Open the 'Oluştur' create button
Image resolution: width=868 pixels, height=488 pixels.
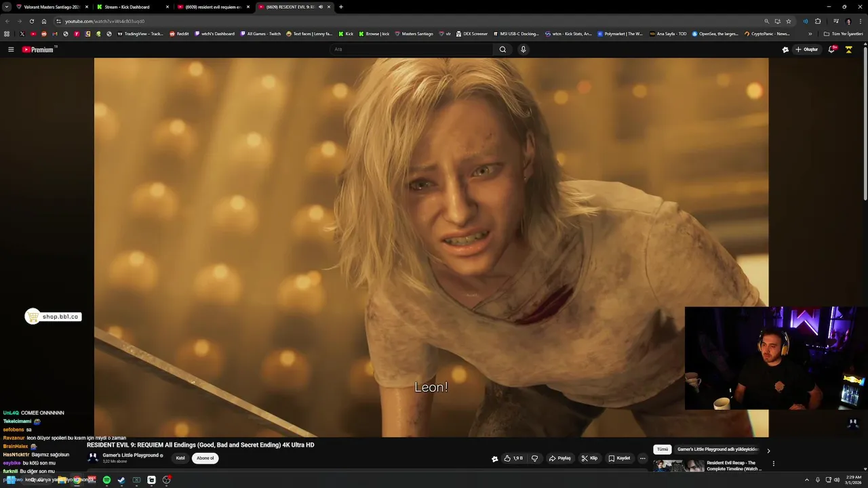coord(807,49)
